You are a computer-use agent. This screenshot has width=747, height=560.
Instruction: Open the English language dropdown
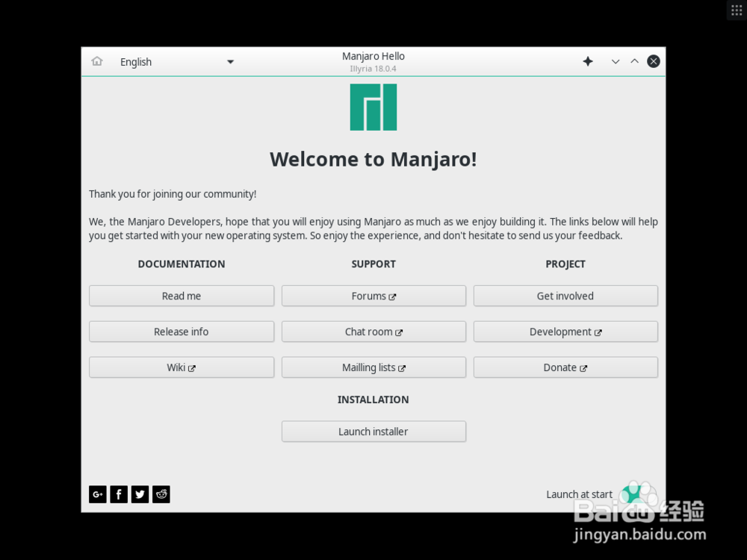(x=176, y=62)
